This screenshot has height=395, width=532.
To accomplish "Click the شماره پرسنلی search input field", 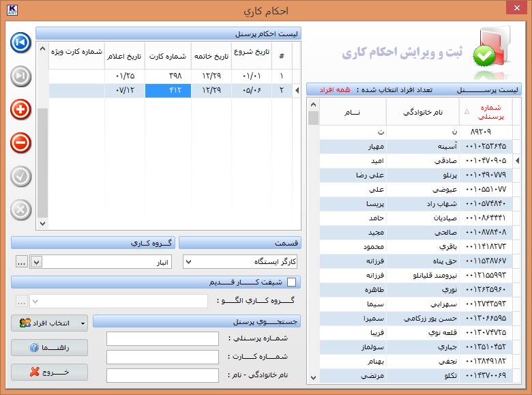I will point(162,339).
